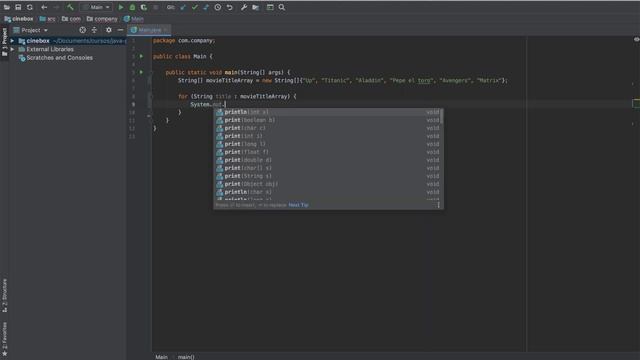Switch to the Main.java editor tab
The image size is (640, 360).
(x=149, y=30)
